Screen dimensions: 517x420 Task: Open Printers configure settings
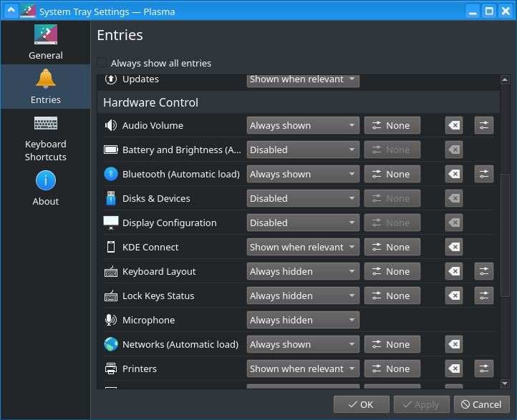pos(483,368)
